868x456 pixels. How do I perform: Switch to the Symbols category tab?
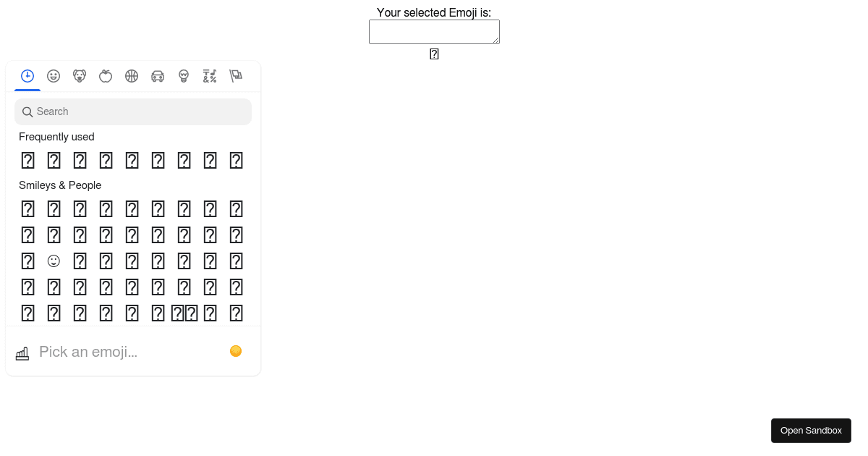click(x=210, y=76)
